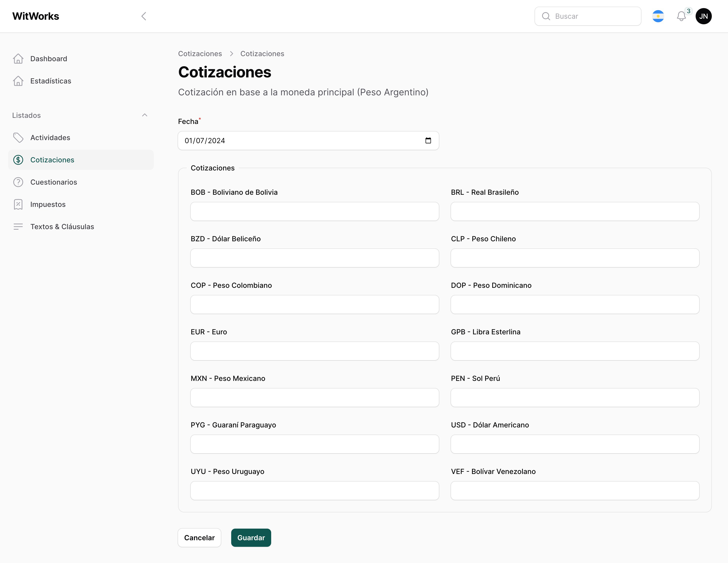The width and height of the screenshot is (728, 563).
Task: Click the Cancelar button
Action: (x=199, y=538)
